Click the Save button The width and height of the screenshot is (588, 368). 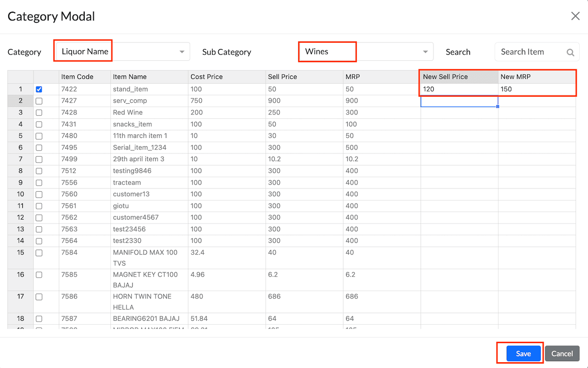pyautogui.click(x=523, y=353)
